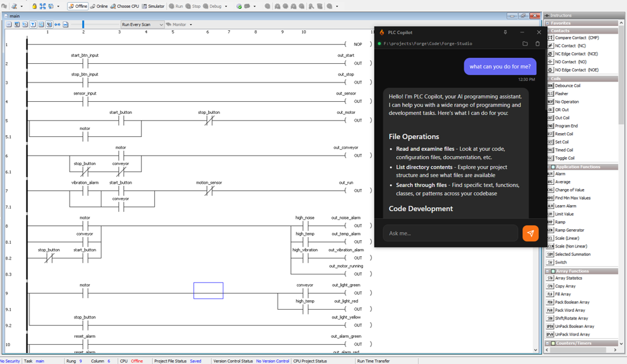The width and height of the screenshot is (627, 364).
Task: Open the Run Every Scan dropdown
Action: coord(142,25)
